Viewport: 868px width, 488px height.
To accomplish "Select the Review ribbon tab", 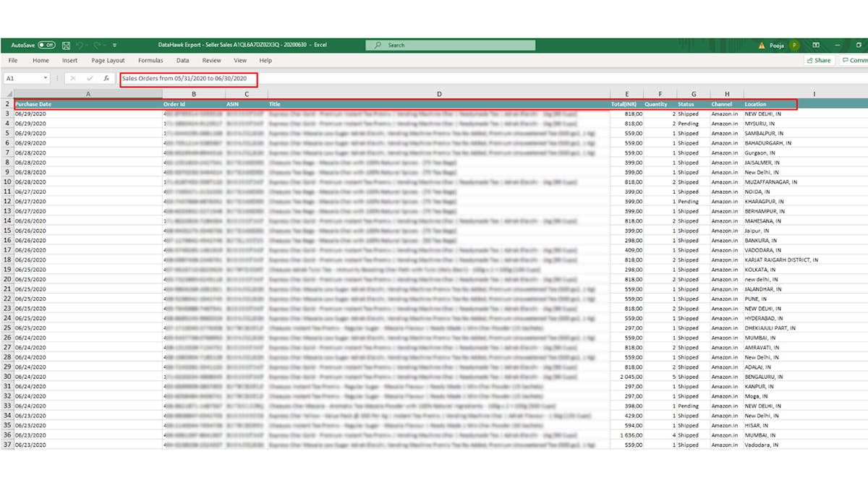I will [212, 61].
